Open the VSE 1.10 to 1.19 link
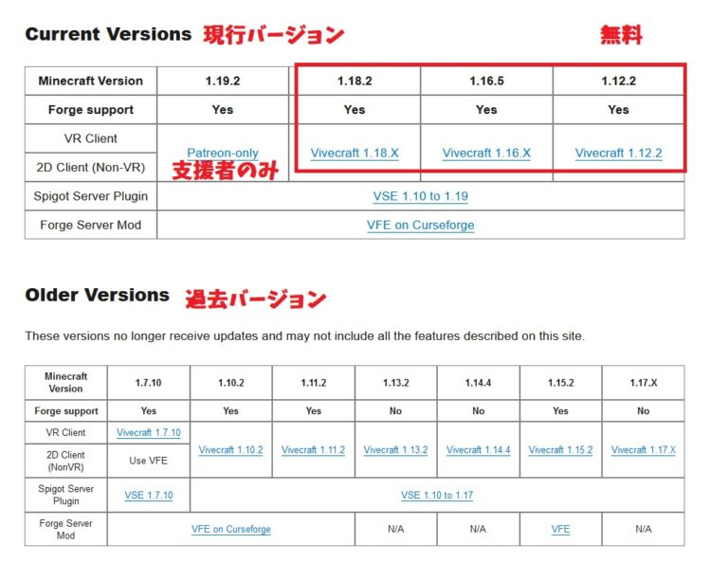The width and height of the screenshot is (728, 580). click(x=420, y=196)
